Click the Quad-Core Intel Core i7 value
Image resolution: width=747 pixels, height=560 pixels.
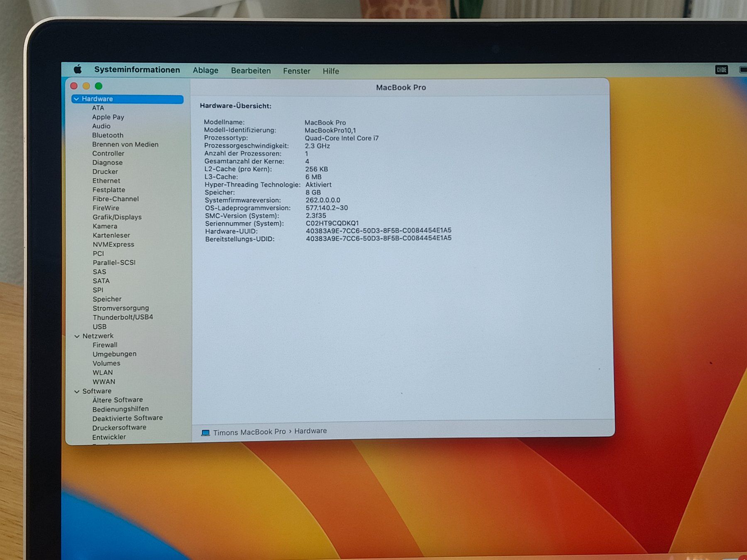[x=342, y=138]
